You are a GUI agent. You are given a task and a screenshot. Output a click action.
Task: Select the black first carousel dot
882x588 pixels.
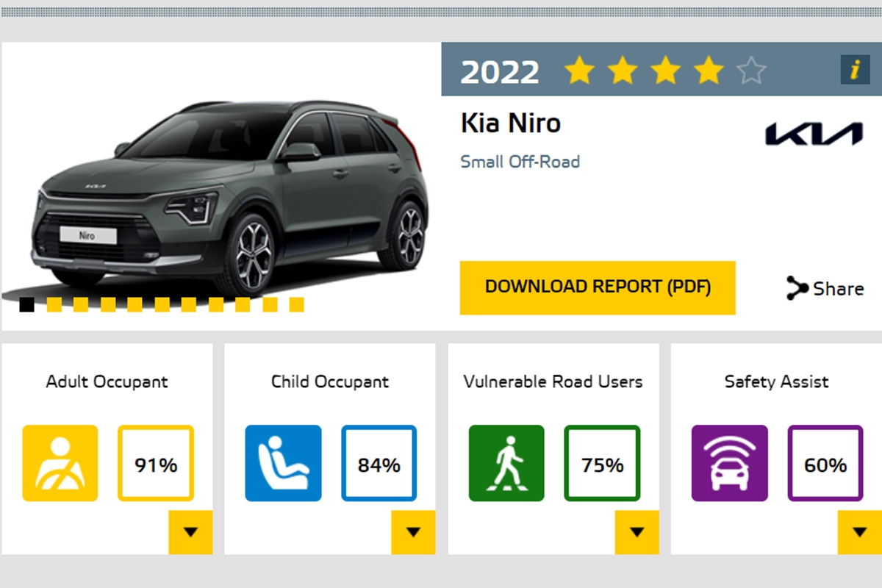[x=26, y=304]
